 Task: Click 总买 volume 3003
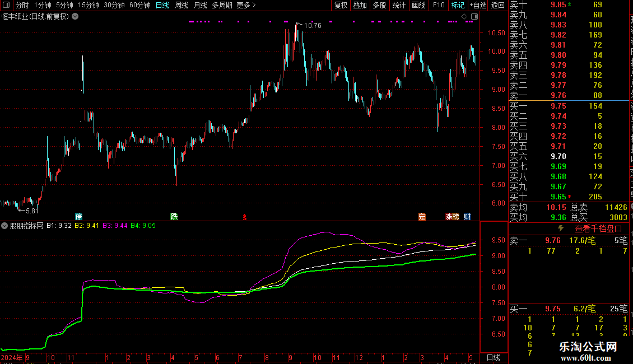pos(618,217)
